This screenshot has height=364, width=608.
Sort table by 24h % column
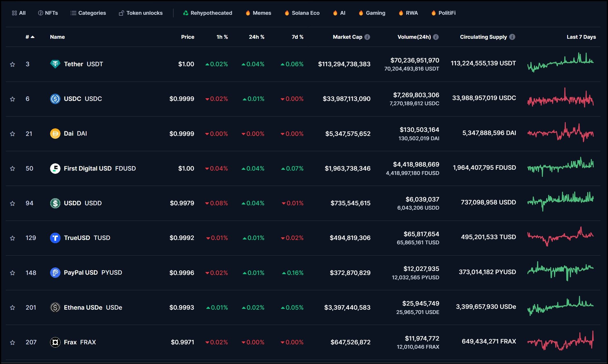pos(256,37)
